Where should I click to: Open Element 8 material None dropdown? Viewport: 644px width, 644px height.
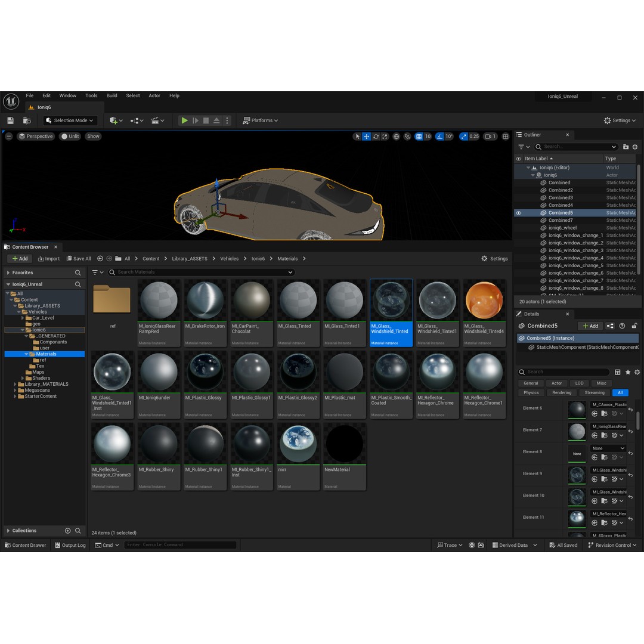pos(609,448)
